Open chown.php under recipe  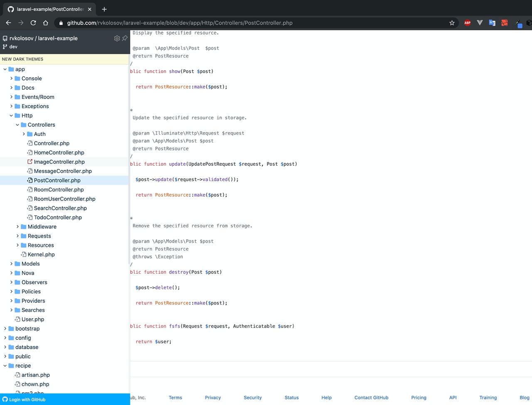coord(35,384)
